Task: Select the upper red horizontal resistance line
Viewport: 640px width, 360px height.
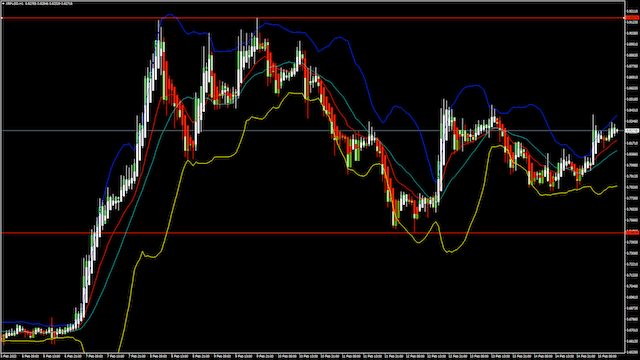Action: pos(313,18)
